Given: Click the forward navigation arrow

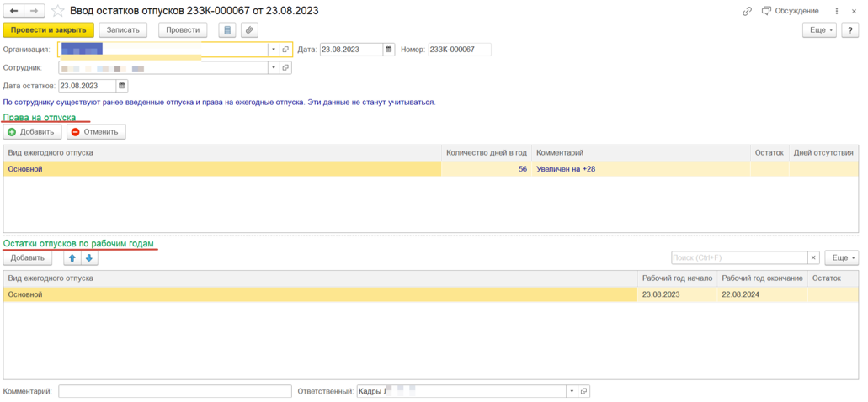Looking at the screenshot, I should tap(34, 11).
